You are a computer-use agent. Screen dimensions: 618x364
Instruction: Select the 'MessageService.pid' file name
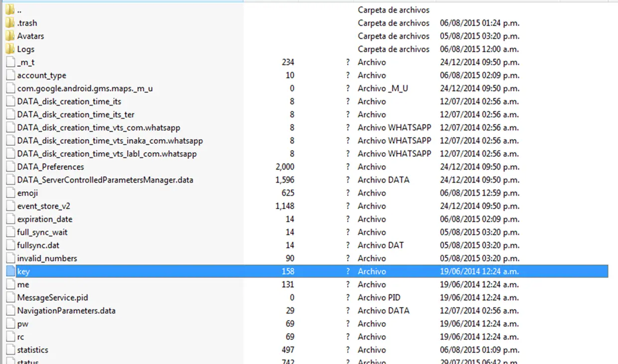point(52,297)
